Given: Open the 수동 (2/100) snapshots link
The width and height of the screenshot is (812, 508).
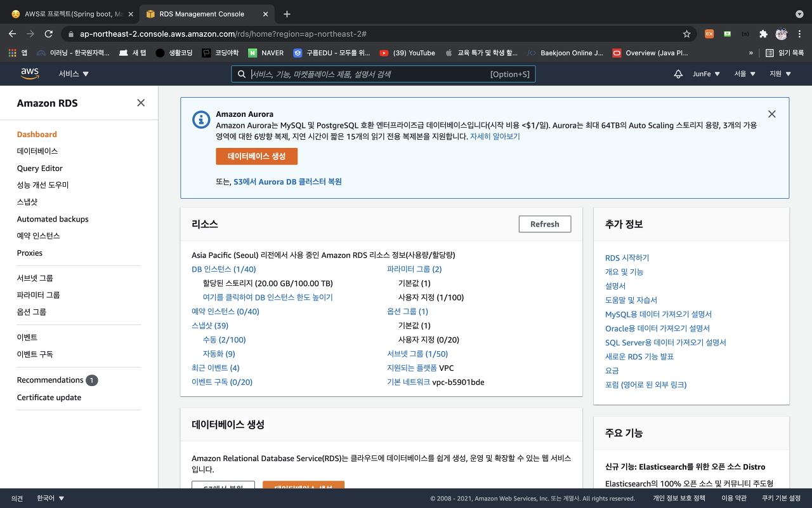Looking at the screenshot, I should 224,340.
